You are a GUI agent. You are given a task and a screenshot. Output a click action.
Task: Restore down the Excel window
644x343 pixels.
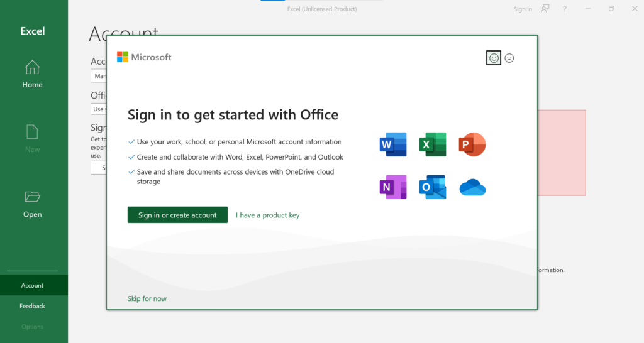coord(611,9)
